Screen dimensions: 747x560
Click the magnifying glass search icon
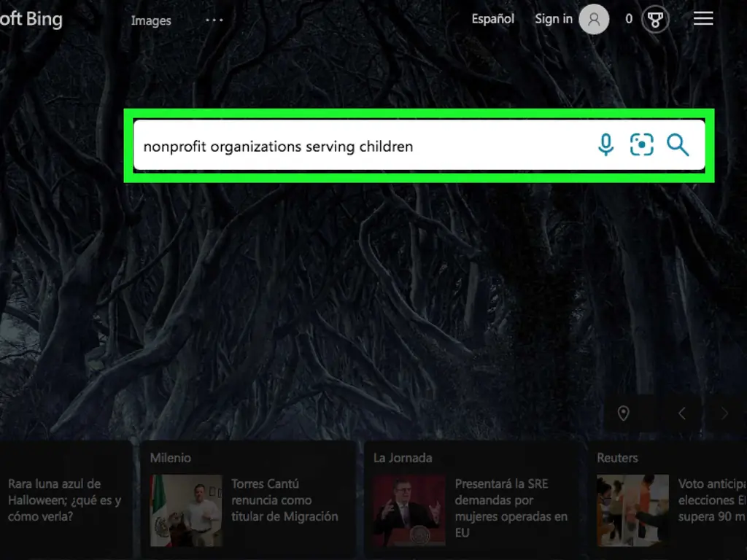[x=678, y=145]
